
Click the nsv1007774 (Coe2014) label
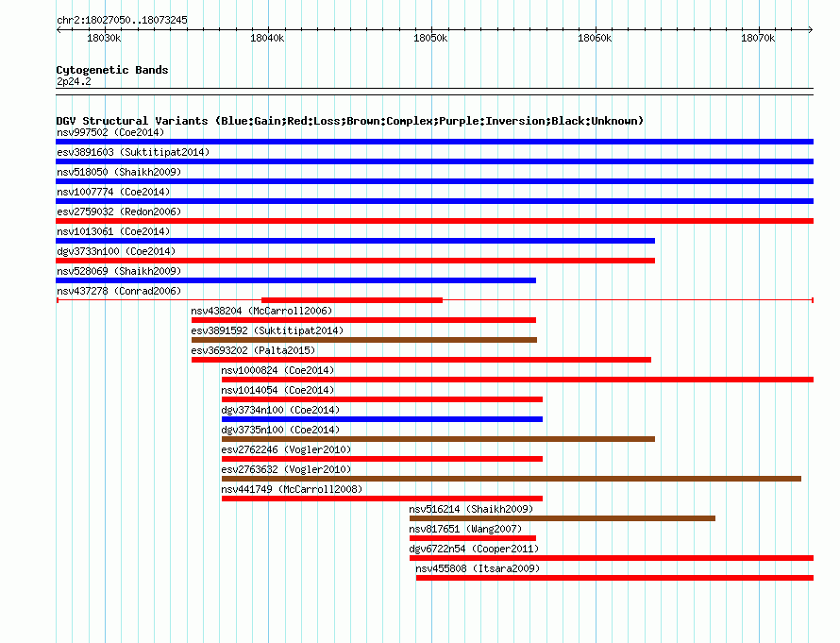coord(113,192)
